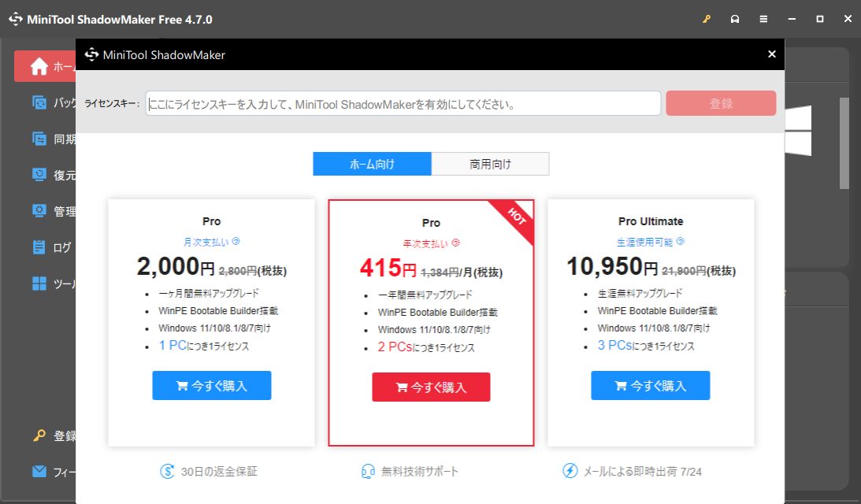The width and height of the screenshot is (861, 504).
Task: Click the MiniTool logo in the dialog header
Action: [91, 54]
